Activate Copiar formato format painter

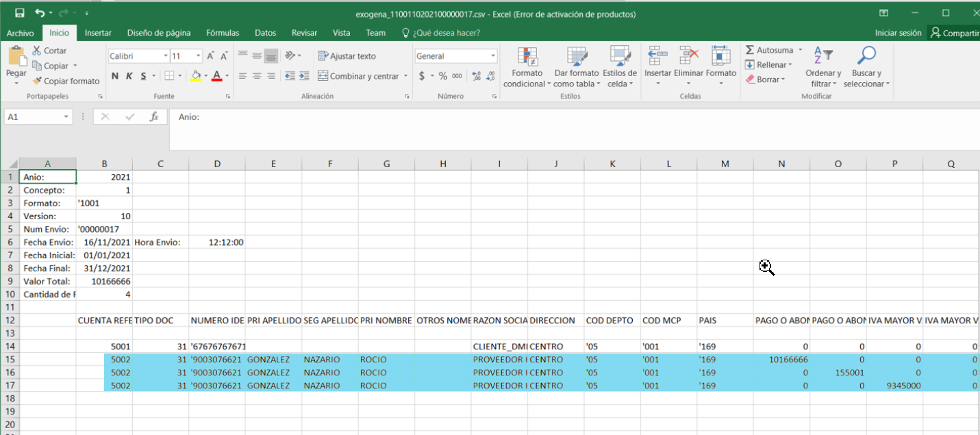pyautogui.click(x=66, y=81)
